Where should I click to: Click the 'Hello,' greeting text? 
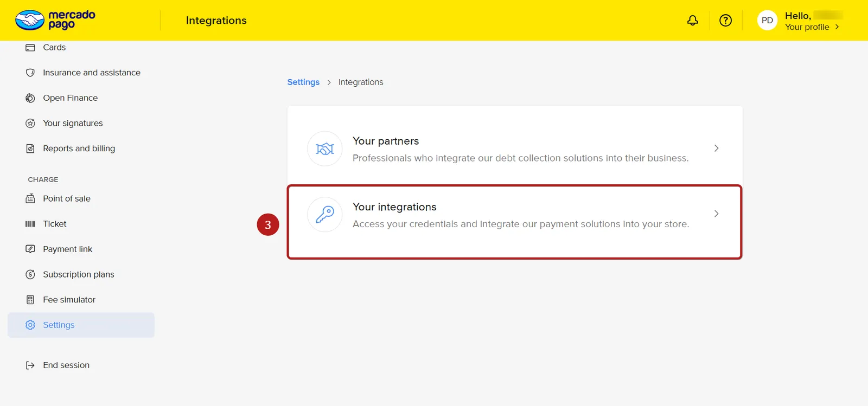798,16
